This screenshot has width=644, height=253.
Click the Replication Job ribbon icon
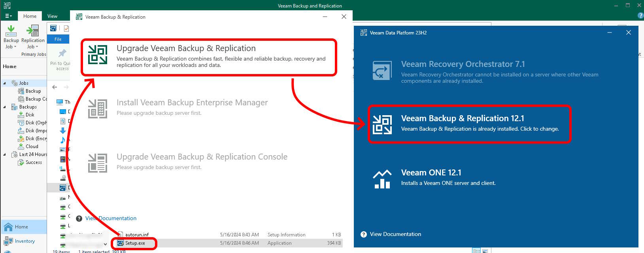pyautogui.click(x=32, y=32)
